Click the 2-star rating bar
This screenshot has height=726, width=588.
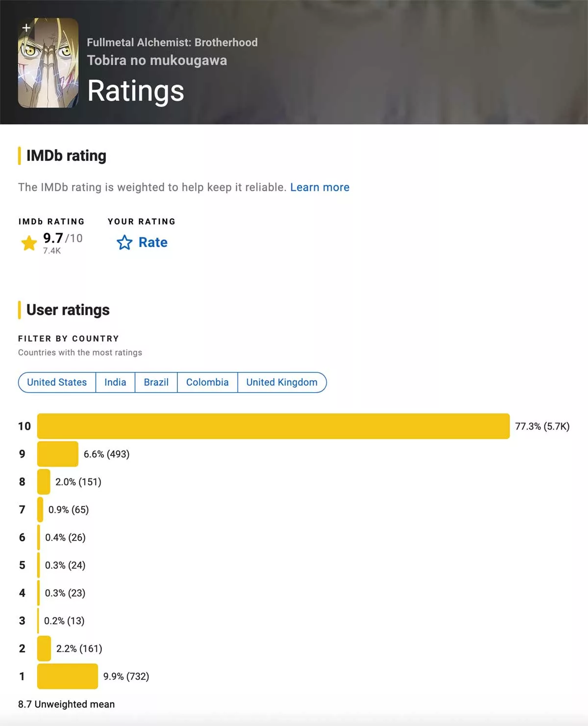(44, 649)
